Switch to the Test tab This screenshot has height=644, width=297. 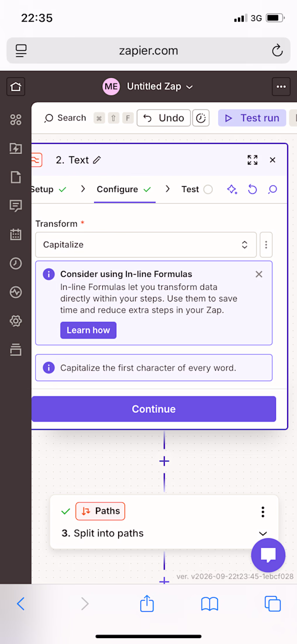[197, 189]
